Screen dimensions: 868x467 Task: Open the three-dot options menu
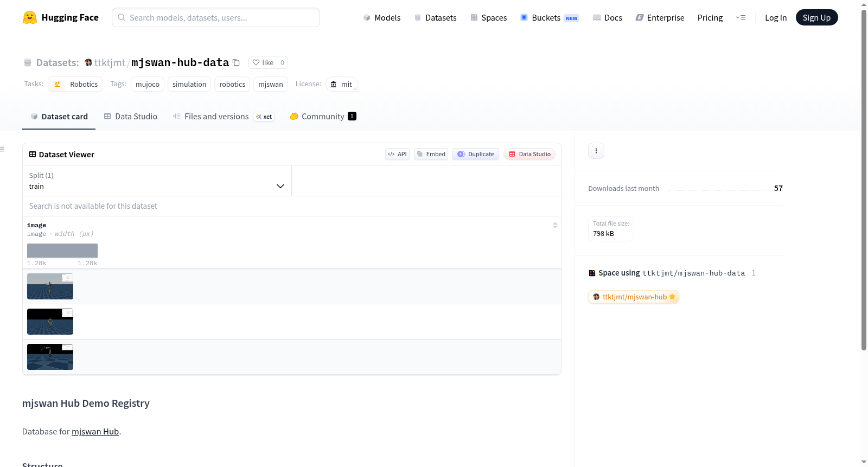(596, 151)
